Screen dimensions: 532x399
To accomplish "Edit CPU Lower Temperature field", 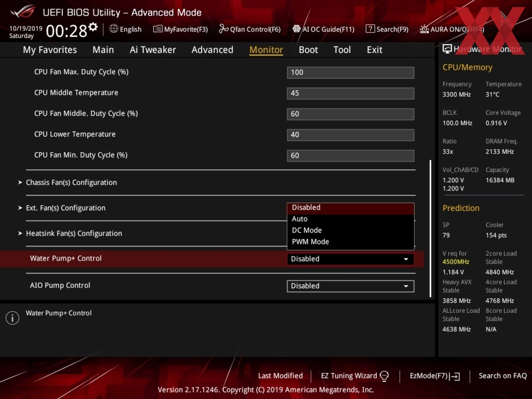I will (x=350, y=135).
